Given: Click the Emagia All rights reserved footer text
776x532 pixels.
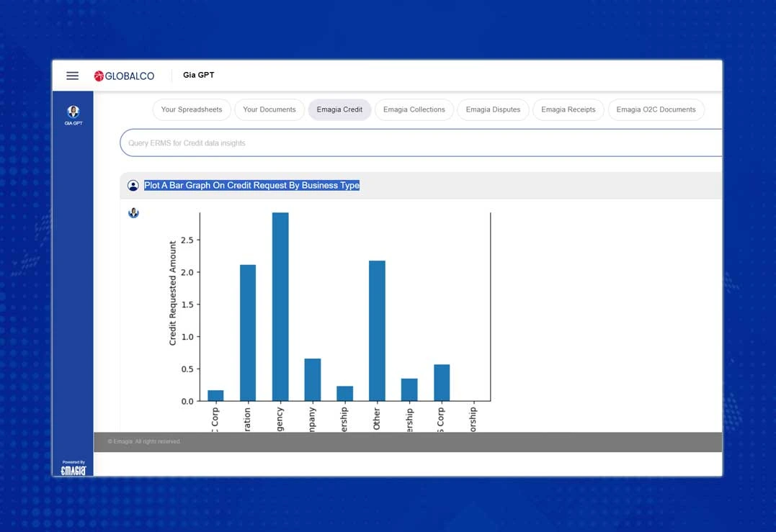Looking at the screenshot, I should [144, 441].
